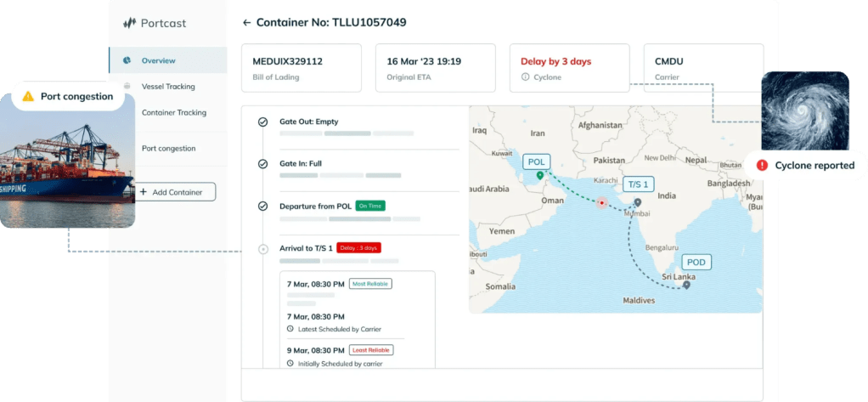Click the back arrow beside Container No

[x=247, y=22]
